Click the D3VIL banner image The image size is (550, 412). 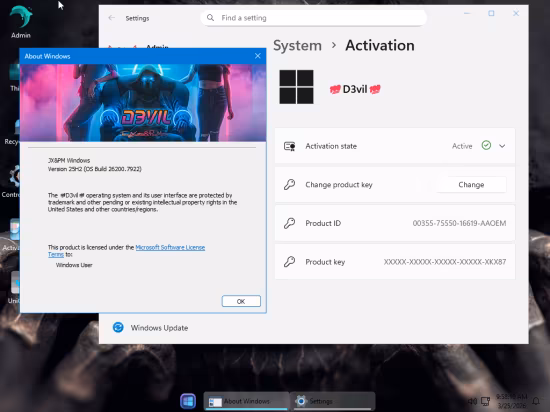pos(143,103)
